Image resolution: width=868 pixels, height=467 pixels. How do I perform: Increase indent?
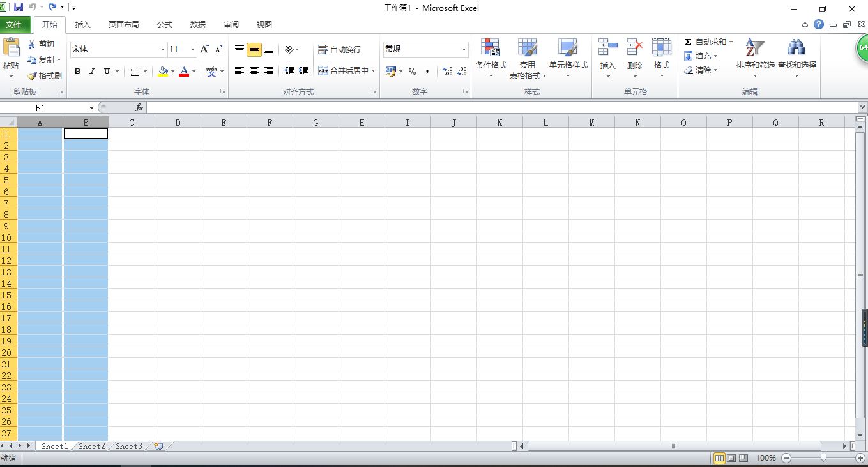(304, 71)
